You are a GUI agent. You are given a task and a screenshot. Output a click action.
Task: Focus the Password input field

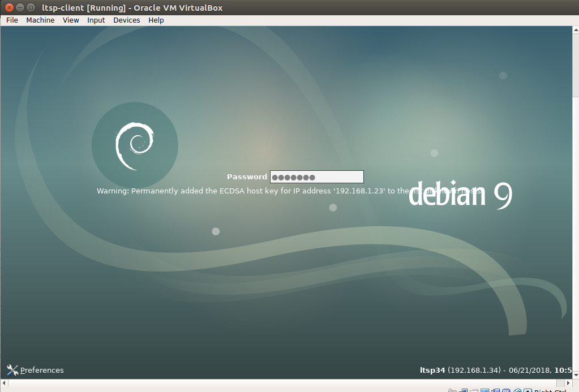(x=317, y=177)
